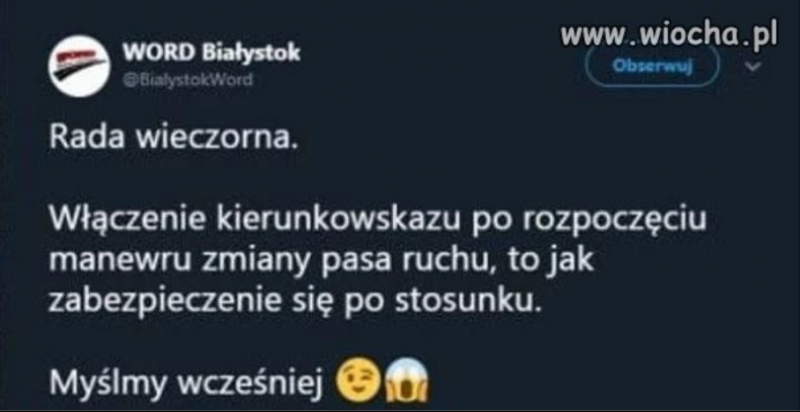Expand the tweet options chevron menu
800x412 pixels.
tap(754, 66)
